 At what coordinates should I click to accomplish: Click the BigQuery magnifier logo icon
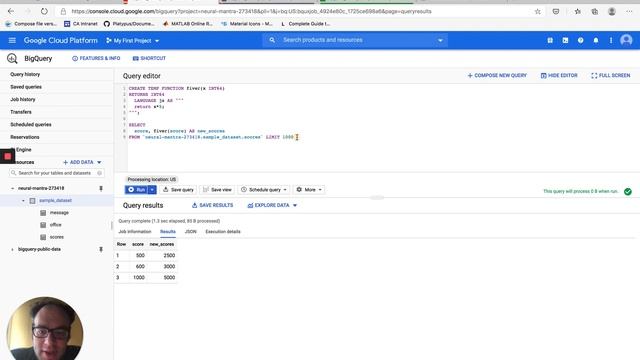point(12,58)
